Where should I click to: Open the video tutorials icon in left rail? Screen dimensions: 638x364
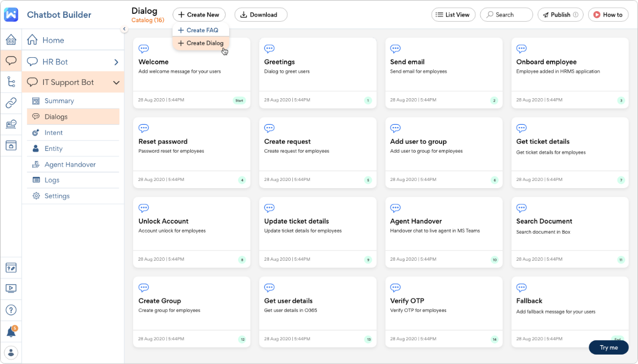(x=11, y=289)
